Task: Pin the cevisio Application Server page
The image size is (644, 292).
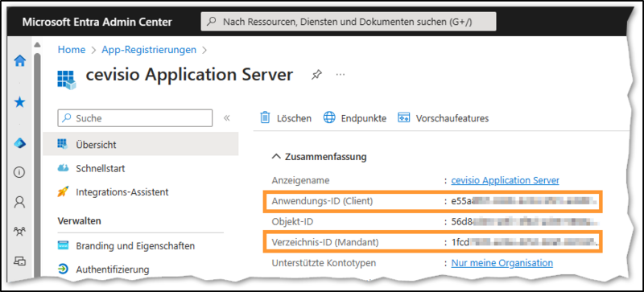Action: (x=316, y=75)
